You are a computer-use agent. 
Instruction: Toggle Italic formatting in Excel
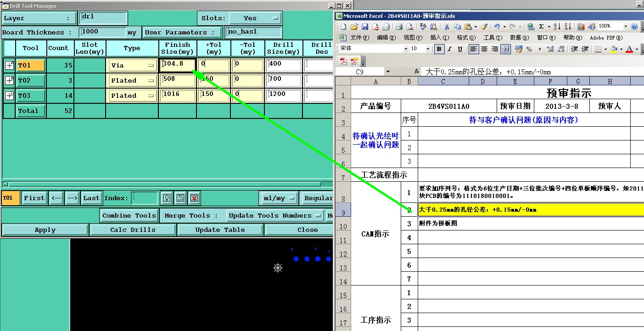tap(449, 49)
